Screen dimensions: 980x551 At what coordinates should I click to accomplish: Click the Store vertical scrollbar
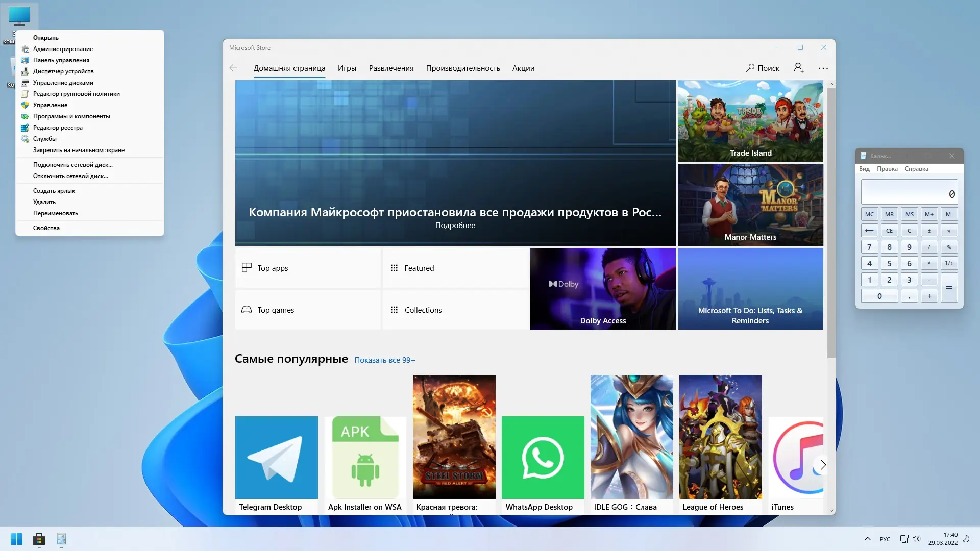(831, 222)
